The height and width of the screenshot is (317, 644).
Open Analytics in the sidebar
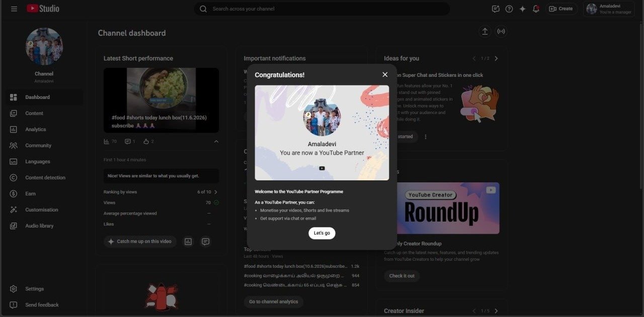44,129
